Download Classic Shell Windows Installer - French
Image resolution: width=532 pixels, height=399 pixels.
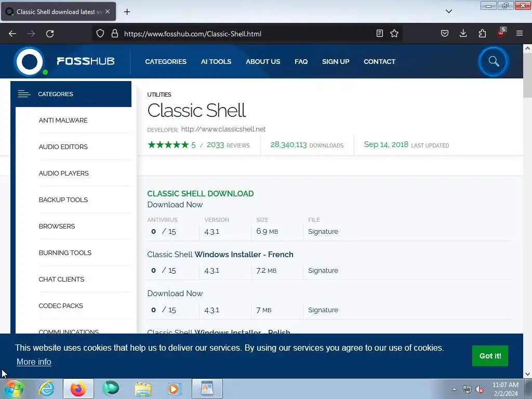pyautogui.click(x=220, y=255)
